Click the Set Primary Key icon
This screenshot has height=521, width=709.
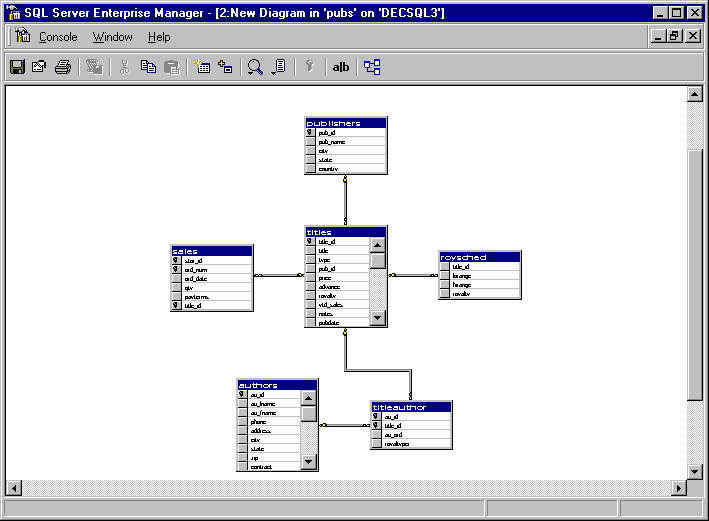310,67
